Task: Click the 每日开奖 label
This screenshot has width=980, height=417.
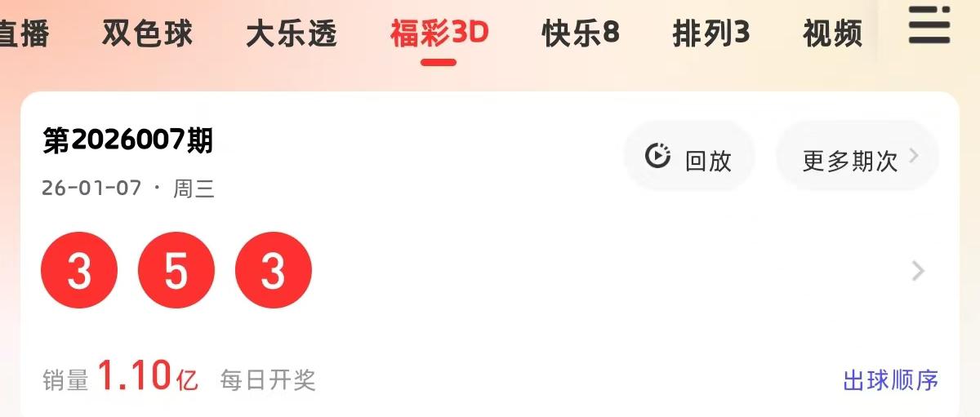Action: pyautogui.click(x=268, y=380)
